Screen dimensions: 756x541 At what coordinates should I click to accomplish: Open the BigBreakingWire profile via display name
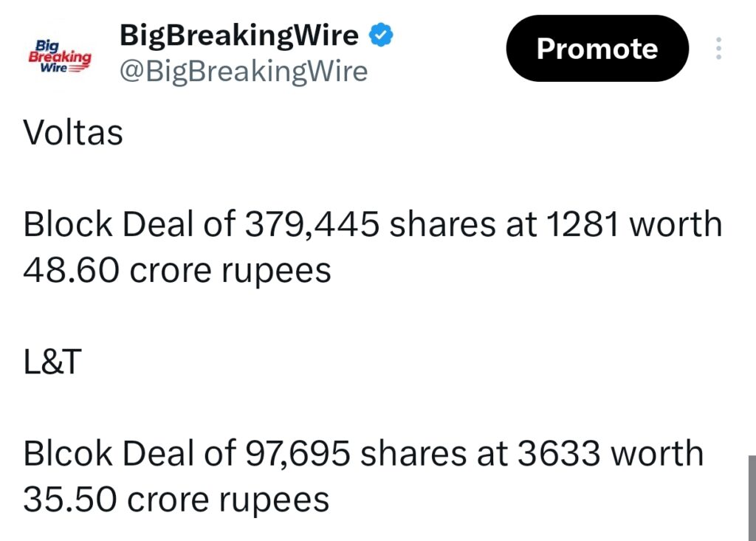tap(240, 34)
